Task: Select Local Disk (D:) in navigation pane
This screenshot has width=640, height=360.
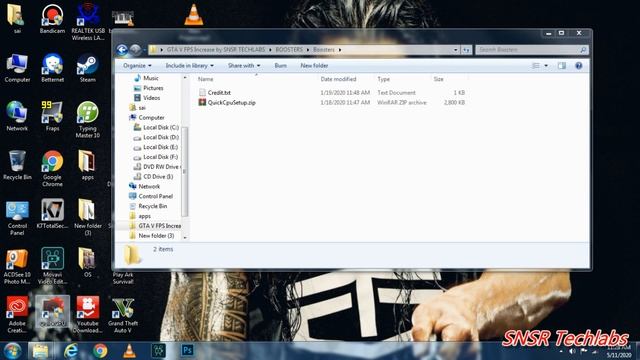Action: [x=161, y=137]
